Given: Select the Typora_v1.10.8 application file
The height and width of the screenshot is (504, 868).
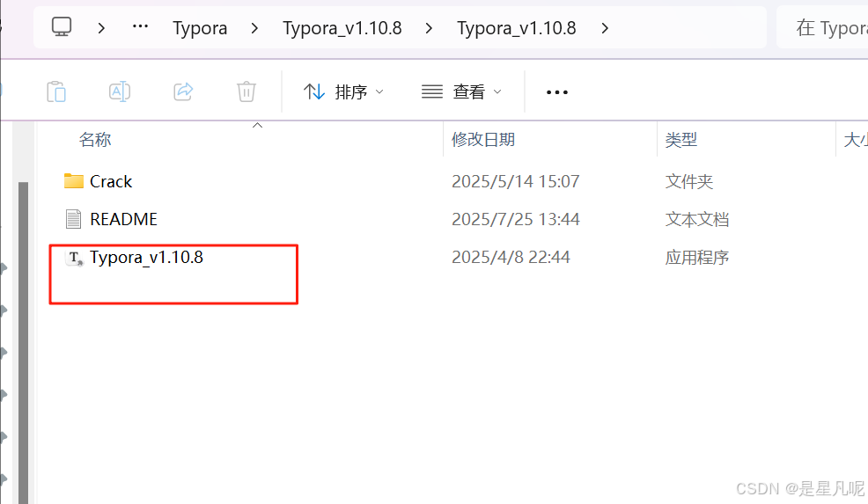Looking at the screenshot, I should pyautogui.click(x=147, y=257).
